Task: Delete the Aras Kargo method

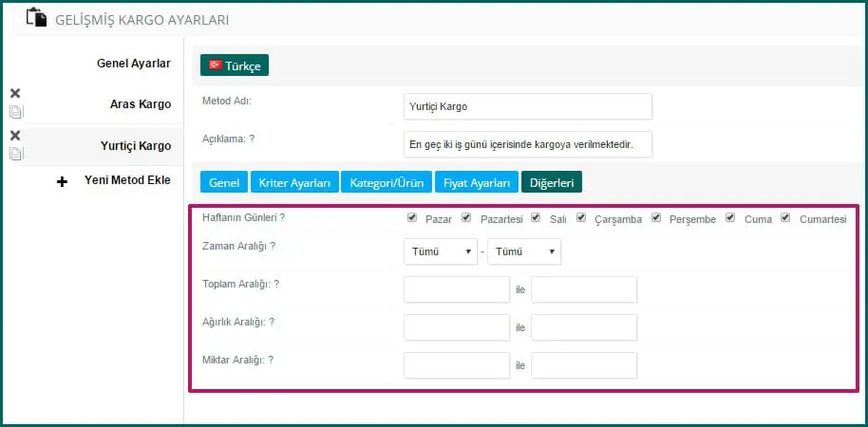Action: [x=15, y=94]
